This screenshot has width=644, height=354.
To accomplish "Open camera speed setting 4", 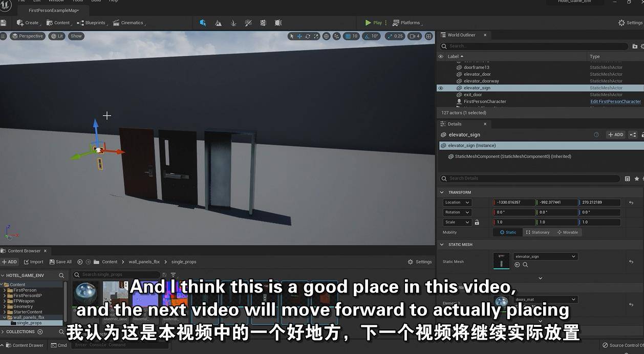I will pyautogui.click(x=415, y=36).
